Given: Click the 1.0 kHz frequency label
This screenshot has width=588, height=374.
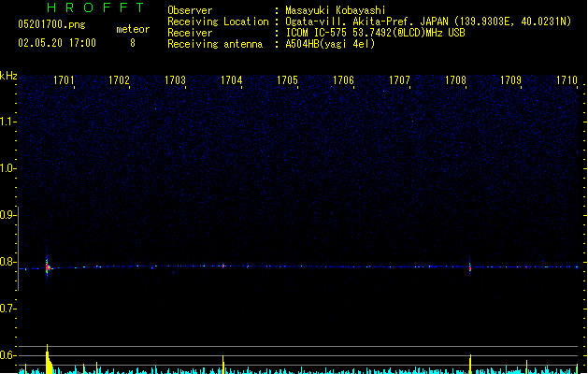Looking at the screenshot, I should coord(7,168).
